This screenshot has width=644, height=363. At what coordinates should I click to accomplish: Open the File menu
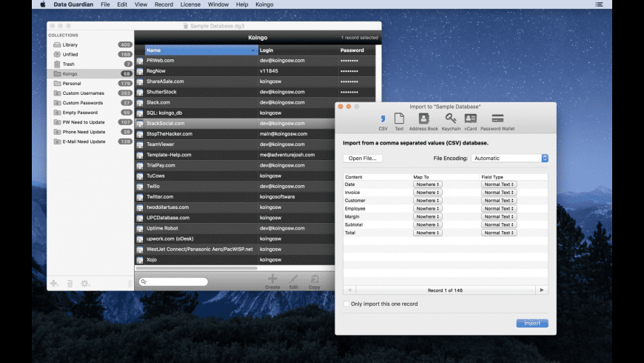[105, 4]
